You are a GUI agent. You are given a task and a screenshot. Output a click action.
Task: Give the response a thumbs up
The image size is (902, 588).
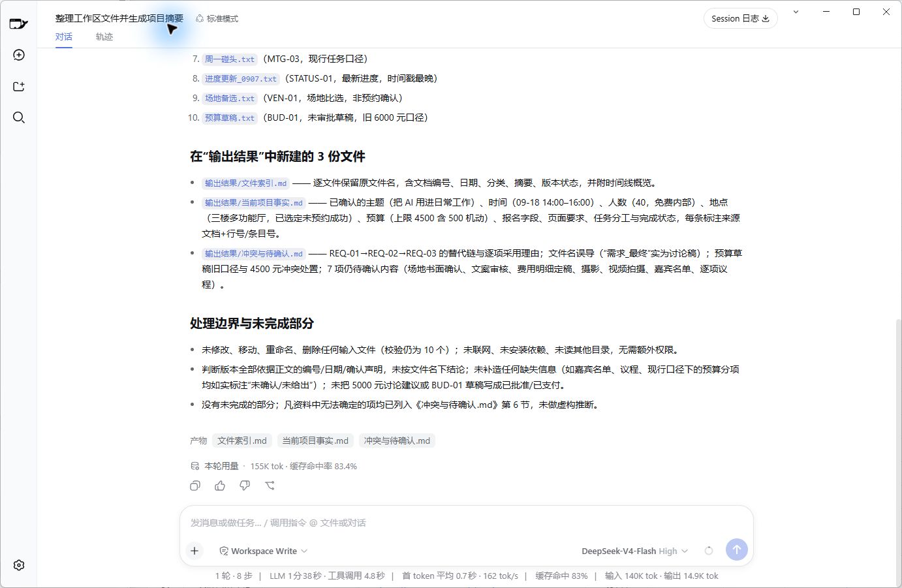(220, 486)
